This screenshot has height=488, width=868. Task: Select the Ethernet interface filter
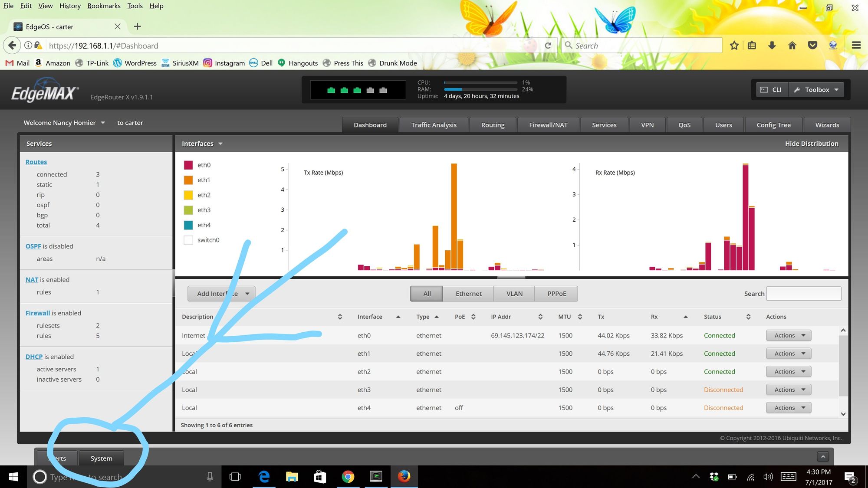[x=468, y=294]
